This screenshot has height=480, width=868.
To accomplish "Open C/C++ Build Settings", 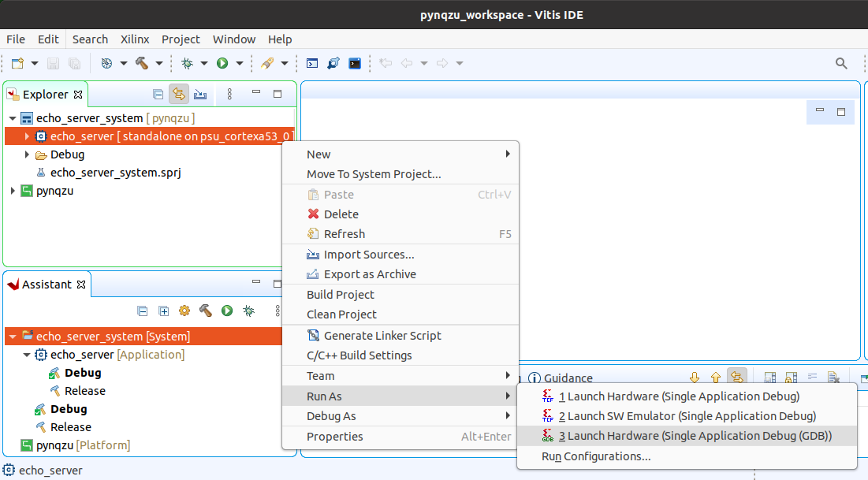I will [400, 355].
